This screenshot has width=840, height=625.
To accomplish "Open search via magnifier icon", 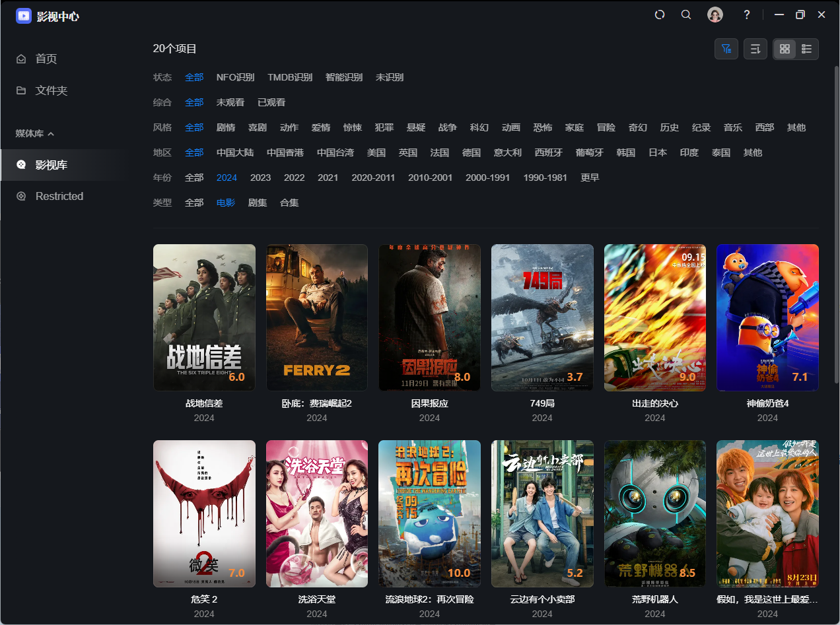I will [686, 15].
